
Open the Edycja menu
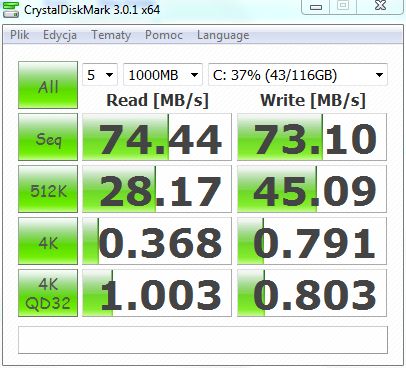tap(60, 35)
